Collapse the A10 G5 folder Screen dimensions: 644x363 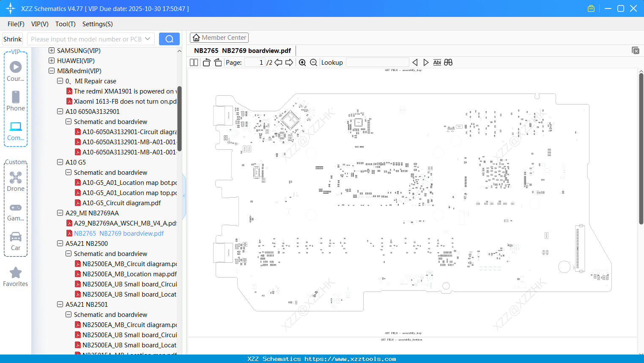click(60, 162)
